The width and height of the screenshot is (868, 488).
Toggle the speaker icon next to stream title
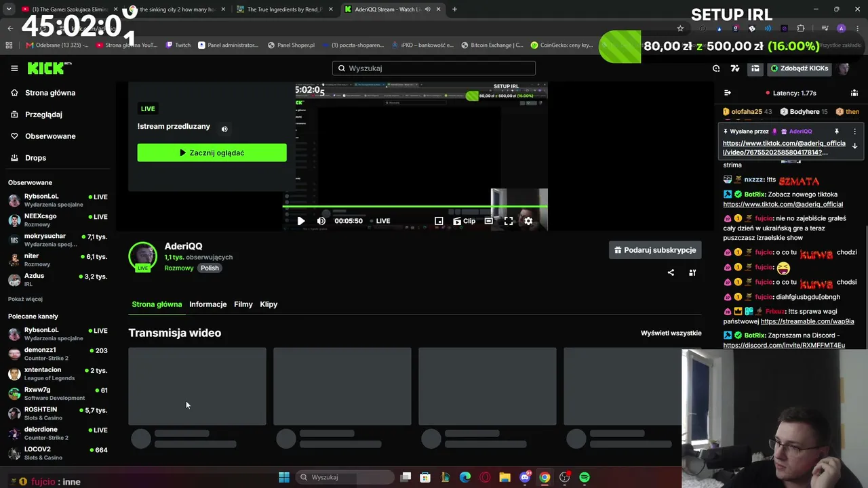tap(224, 129)
